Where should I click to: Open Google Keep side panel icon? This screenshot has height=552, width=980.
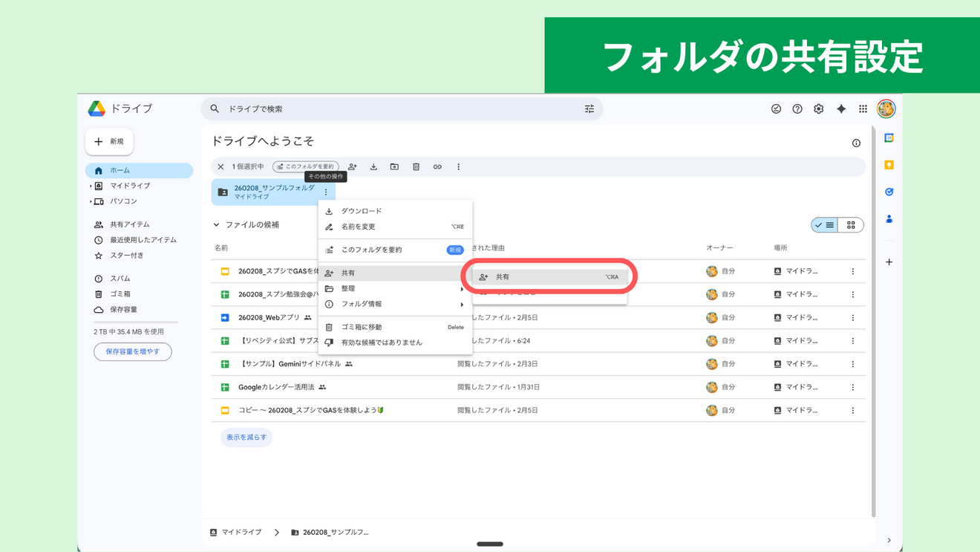pyautogui.click(x=889, y=165)
